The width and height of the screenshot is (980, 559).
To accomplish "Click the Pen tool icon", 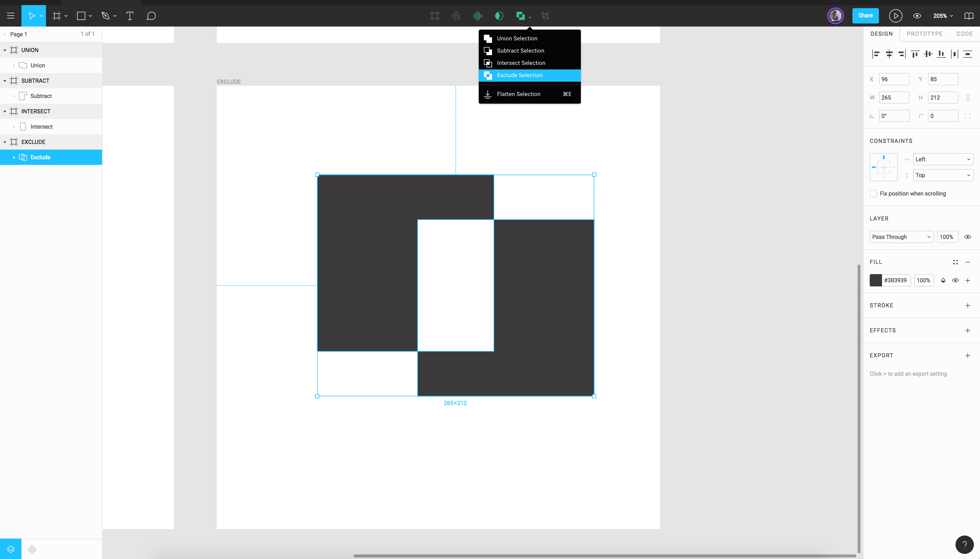I will tap(105, 16).
